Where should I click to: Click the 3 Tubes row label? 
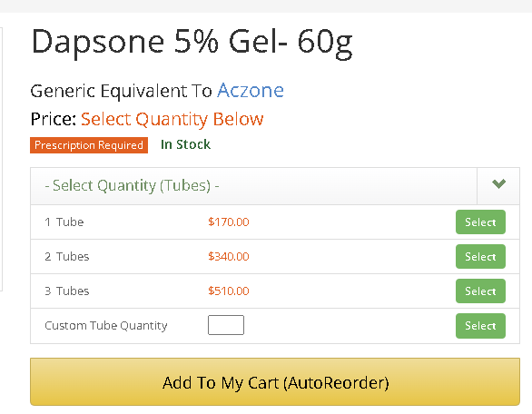(x=67, y=291)
